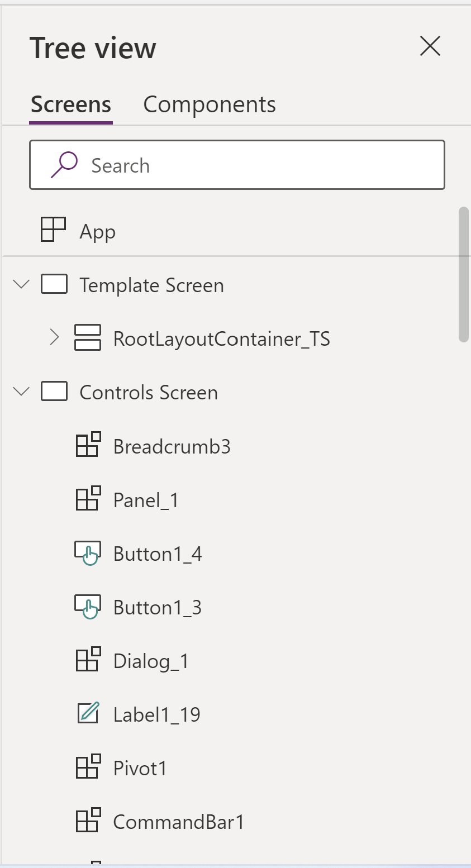The height and width of the screenshot is (868, 471).
Task: Click the Dialog_1 component icon
Action: pyautogui.click(x=88, y=660)
